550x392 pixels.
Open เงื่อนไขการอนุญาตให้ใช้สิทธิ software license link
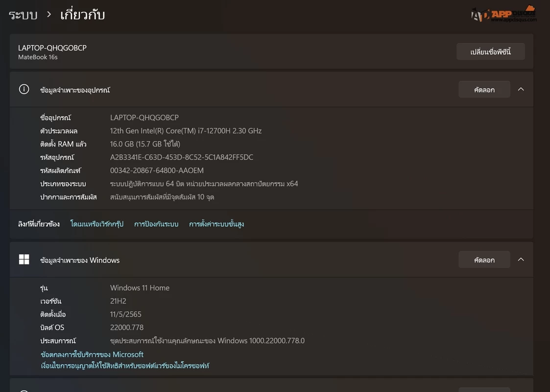(x=125, y=366)
